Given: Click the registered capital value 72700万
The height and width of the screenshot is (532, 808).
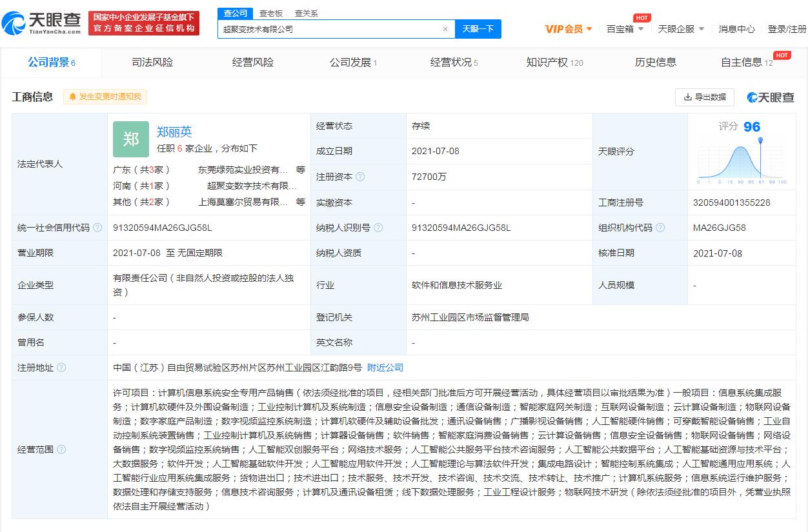Looking at the screenshot, I should (429, 177).
